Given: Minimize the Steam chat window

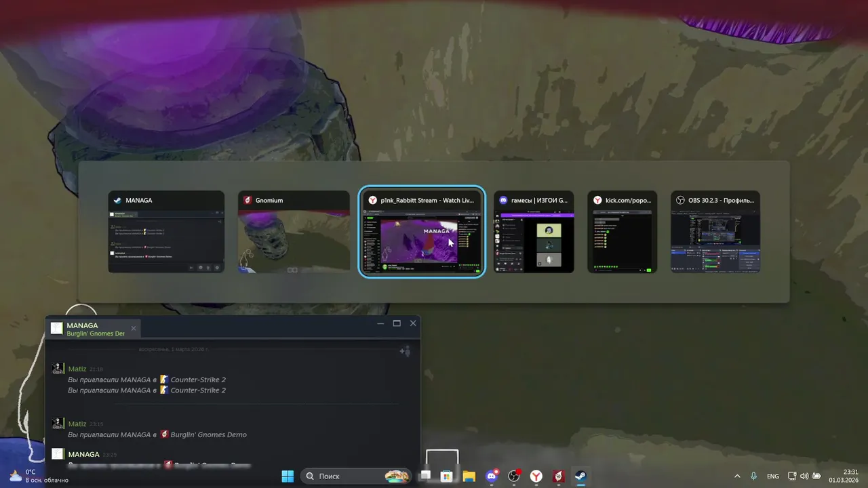Looking at the screenshot, I should [x=381, y=324].
